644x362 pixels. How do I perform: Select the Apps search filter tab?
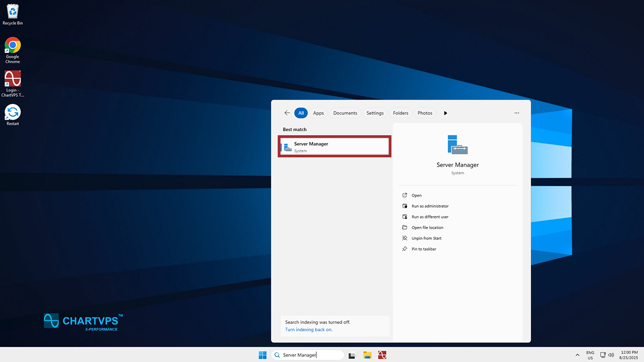tap(318, 113)
